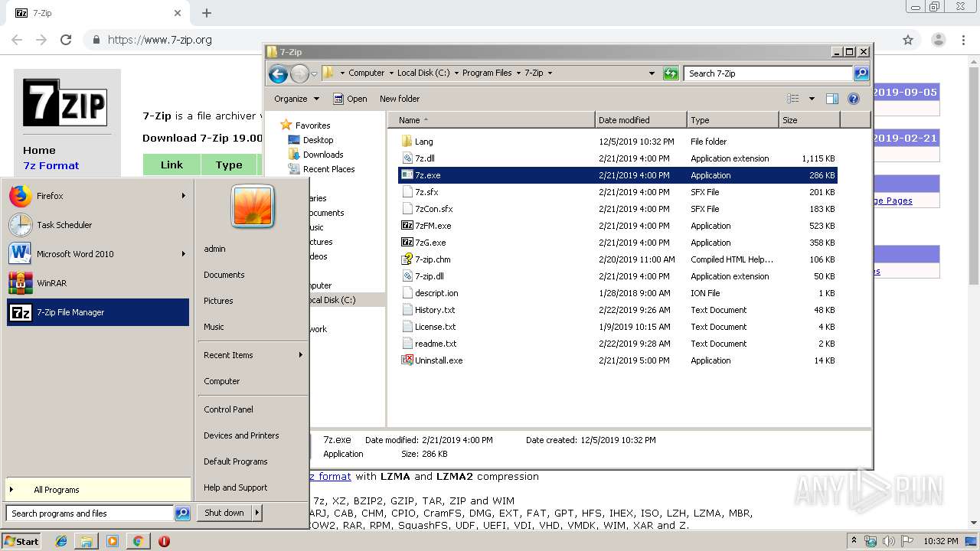Bookmark this page with star icon
This screenshot has height=551, width=980.
(x=908, y=40)
